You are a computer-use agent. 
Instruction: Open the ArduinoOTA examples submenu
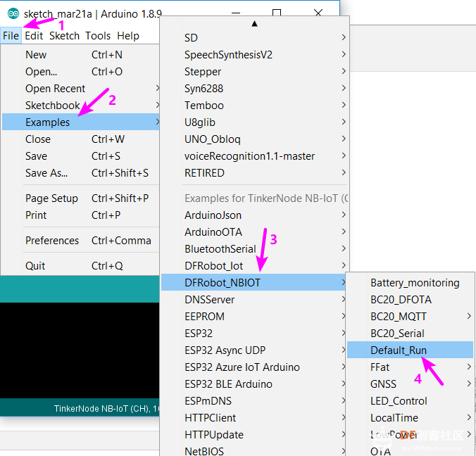(x=254, y=232)
